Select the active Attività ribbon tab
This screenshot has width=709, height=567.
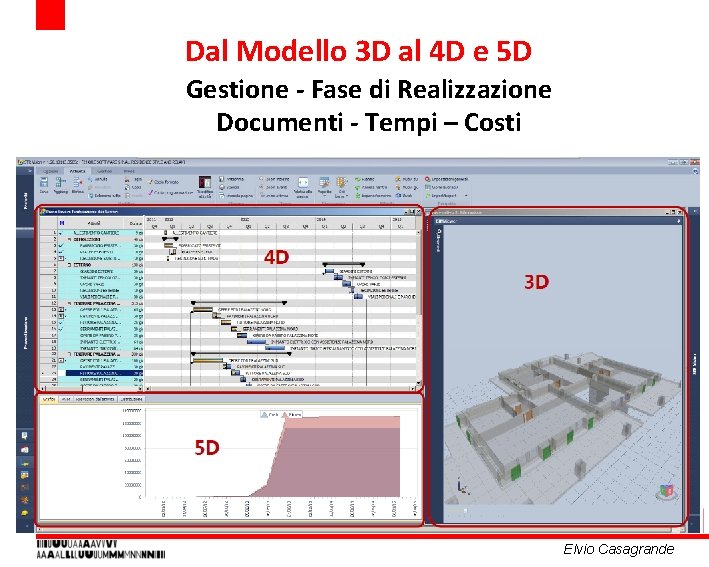[x=77, y=171]
